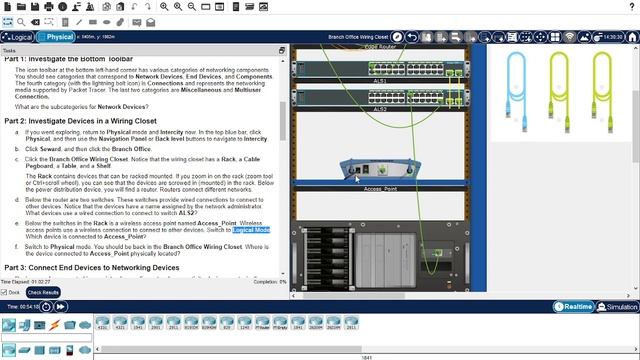Viewport: 640px width, 360px height.
Task: Set background image mountain icon
Action: [584, 37]
